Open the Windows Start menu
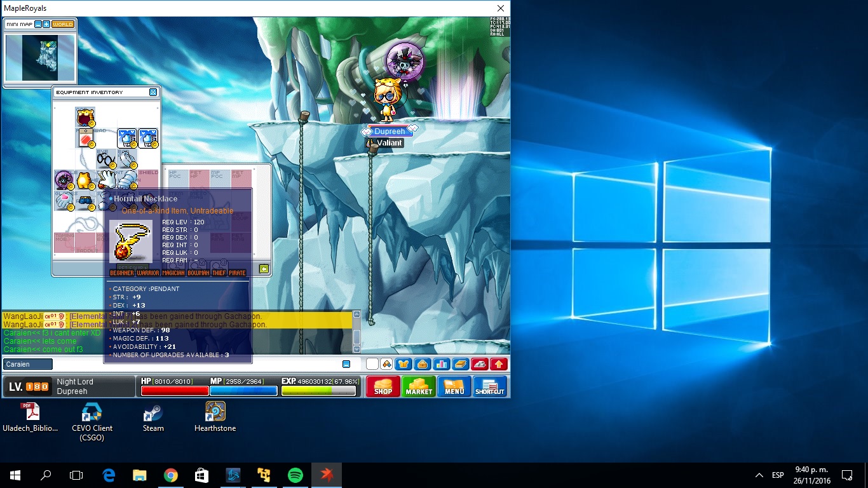The height and width of the screenshot is (488, 868). pos(15,475)
